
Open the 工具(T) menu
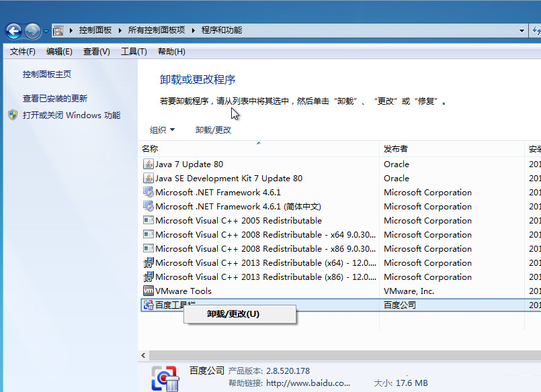coord(134,52)
